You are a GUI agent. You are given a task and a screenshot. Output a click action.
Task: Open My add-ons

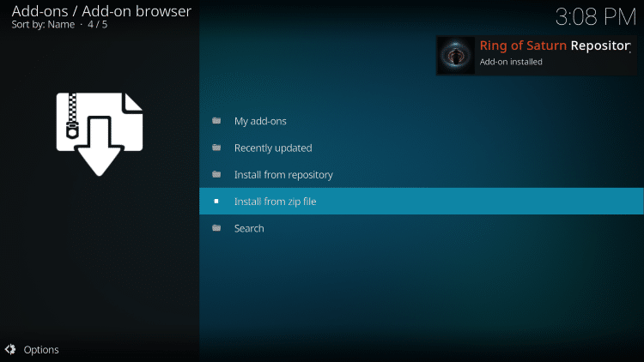[260, 121]
